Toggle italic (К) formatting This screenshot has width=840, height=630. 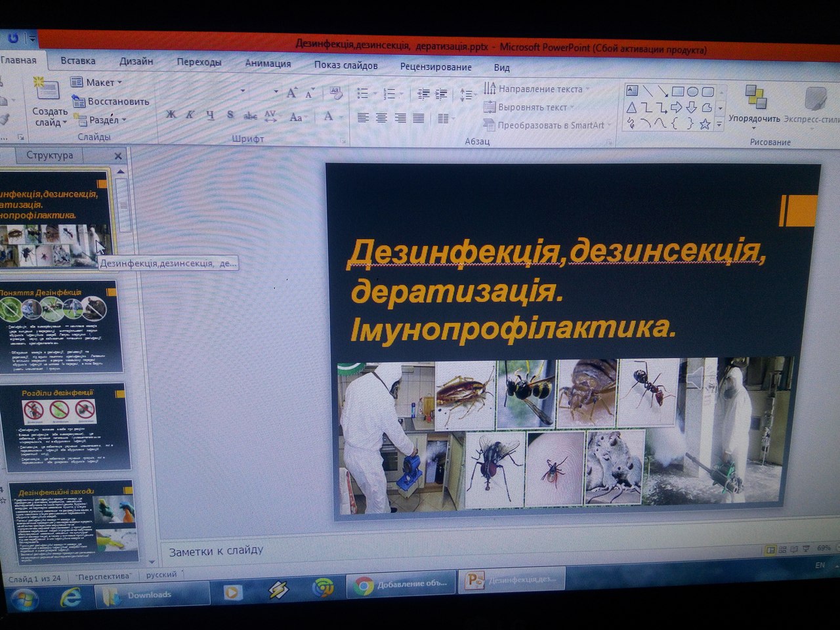coord(190,115)
